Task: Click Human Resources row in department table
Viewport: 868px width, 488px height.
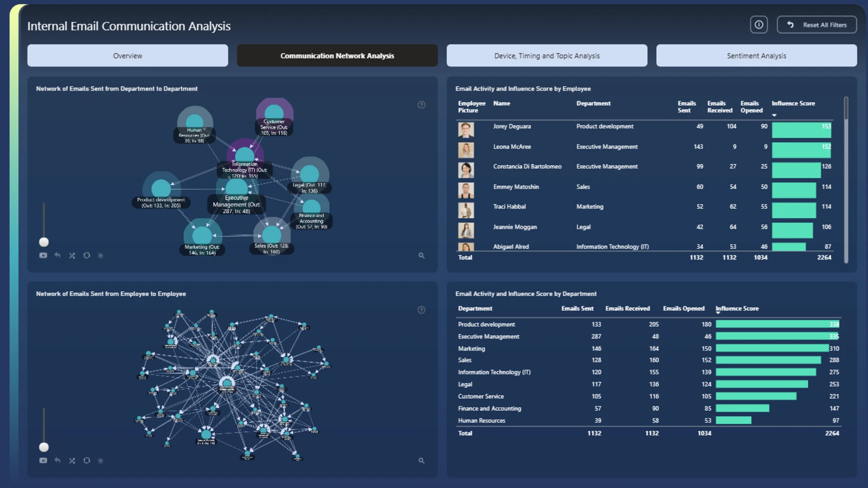Action: point(648,421)
